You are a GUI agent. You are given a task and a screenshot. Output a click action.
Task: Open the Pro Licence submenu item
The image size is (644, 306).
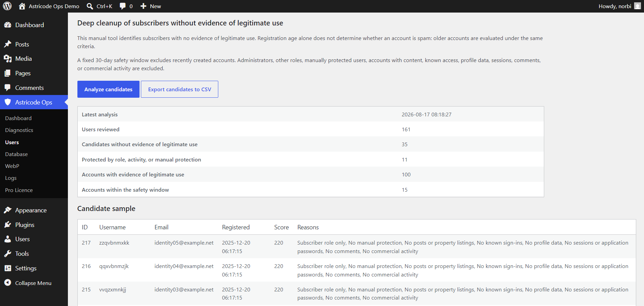click(19, 190)
